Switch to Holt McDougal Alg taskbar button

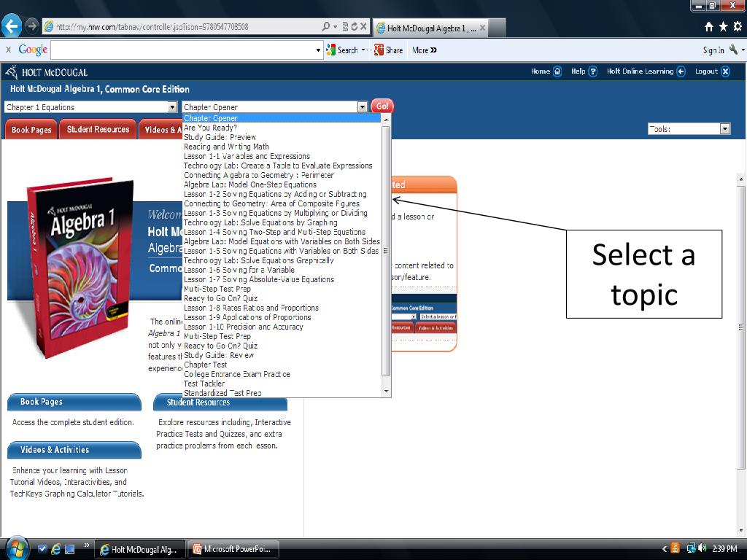point(139,550)
